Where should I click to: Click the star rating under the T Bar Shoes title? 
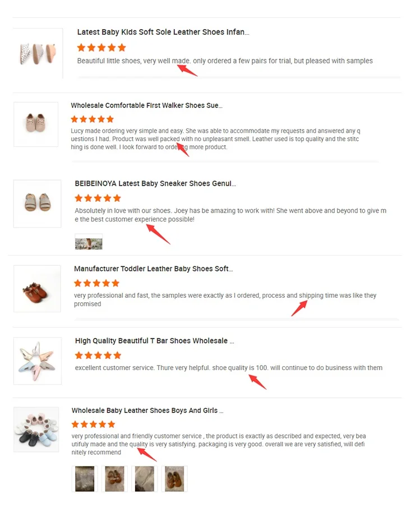point(98,356)
